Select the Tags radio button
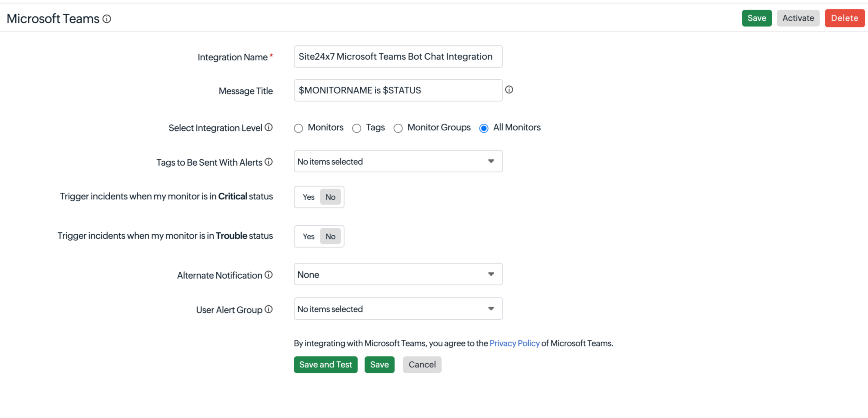This screenshot has width=868, height=418. [x=356, y=128]
